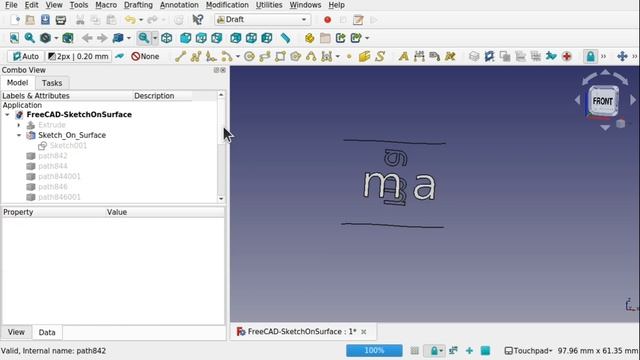Open the Utilities menu

pos(269,5)
